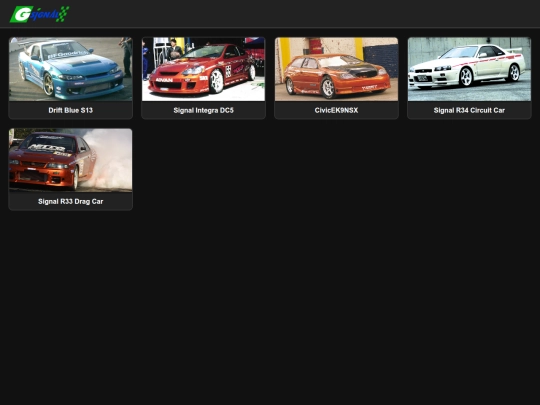Click the "CivicEK9NSX" title
Viewport: 540px width, 405px height.
point(336,110)
